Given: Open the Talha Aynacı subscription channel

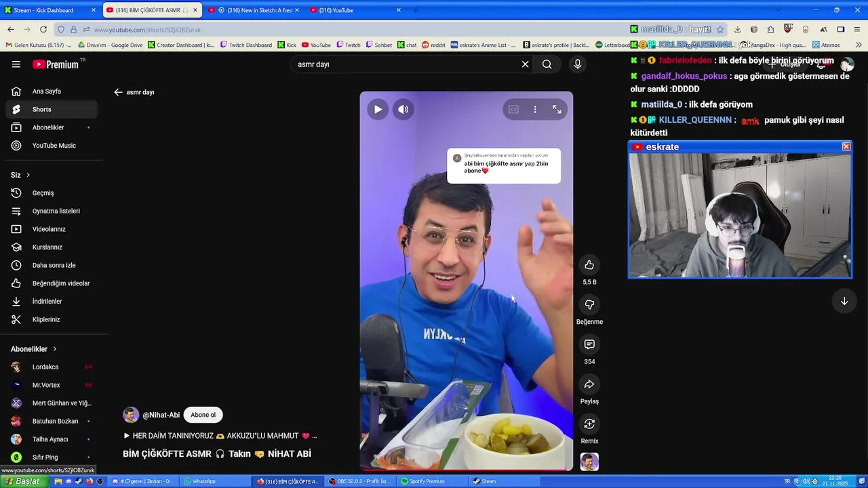Looking at the screenshot, I should click(x=51, y=439).
